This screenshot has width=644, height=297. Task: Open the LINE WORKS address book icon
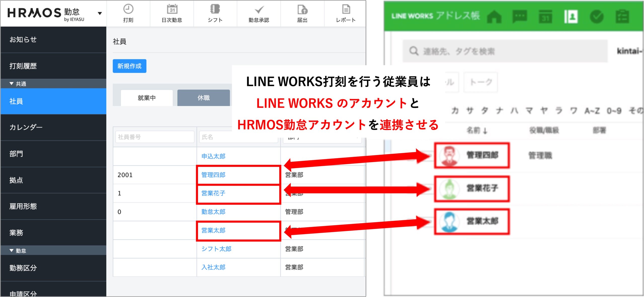571,17
